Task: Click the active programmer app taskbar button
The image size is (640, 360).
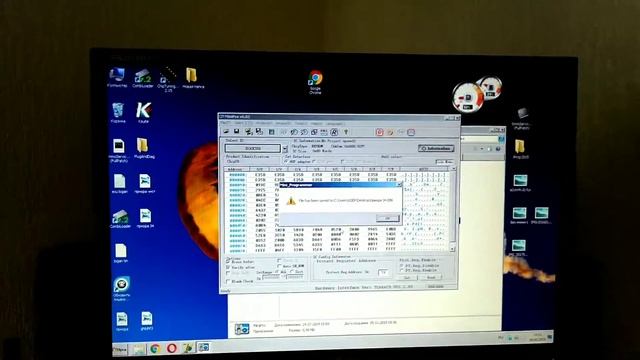Action: [203, 347]
